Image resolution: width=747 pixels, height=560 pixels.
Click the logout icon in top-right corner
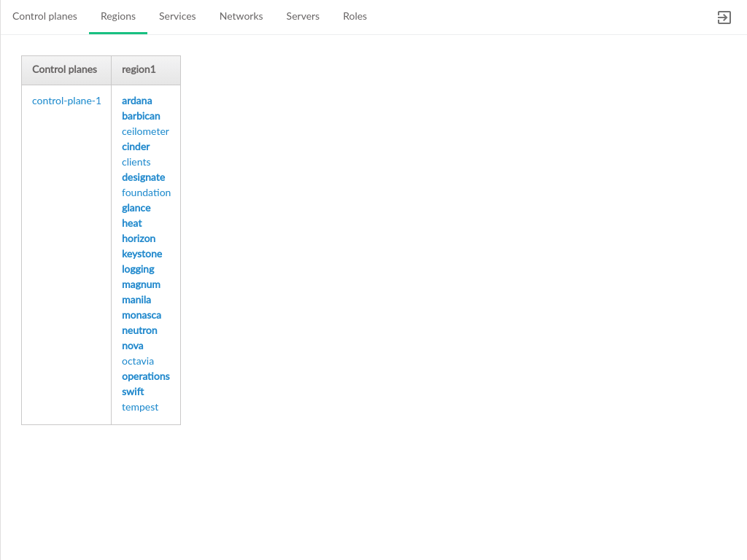tap(724, 17)
